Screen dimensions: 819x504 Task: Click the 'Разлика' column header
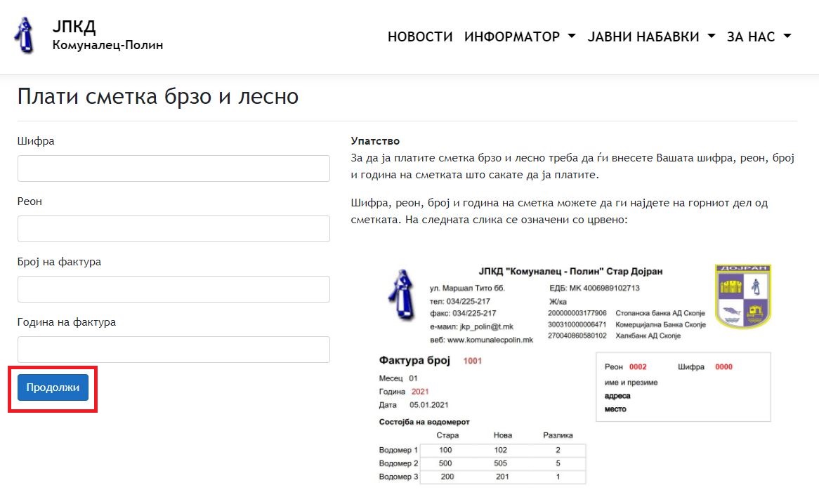[558, 435]
